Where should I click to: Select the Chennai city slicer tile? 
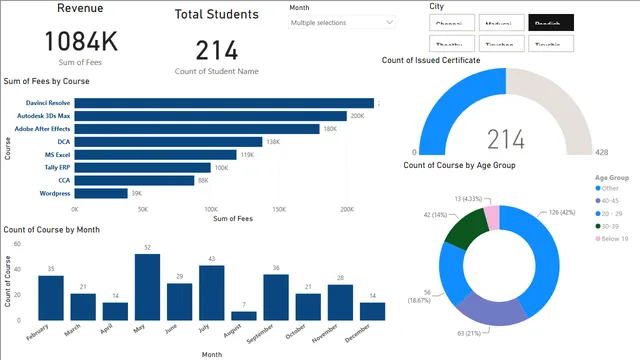(x=452, y=22)
